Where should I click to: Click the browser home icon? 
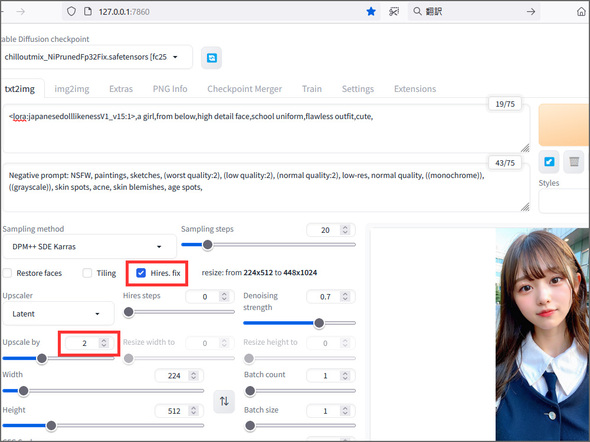tap(582, 12)
